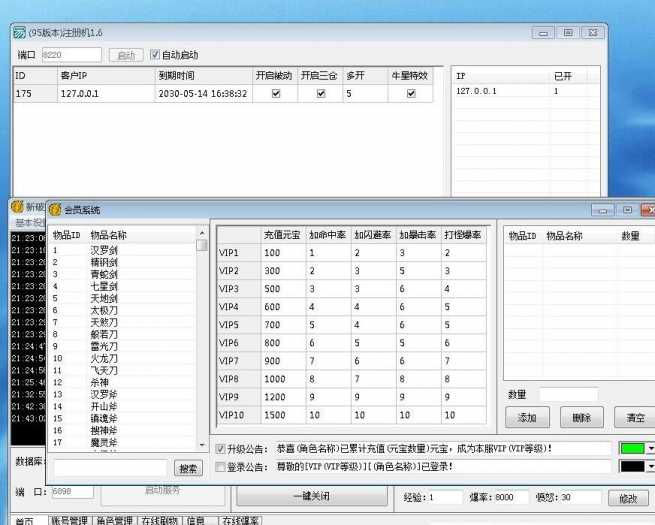The image size is (655, 525).
Task: Disable the 升级公告 checkbox
Action: (221, 448)
